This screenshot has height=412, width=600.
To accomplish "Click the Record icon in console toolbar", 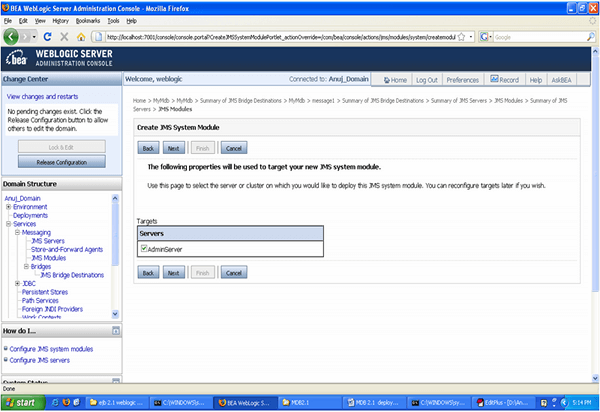I will point(503,79).
